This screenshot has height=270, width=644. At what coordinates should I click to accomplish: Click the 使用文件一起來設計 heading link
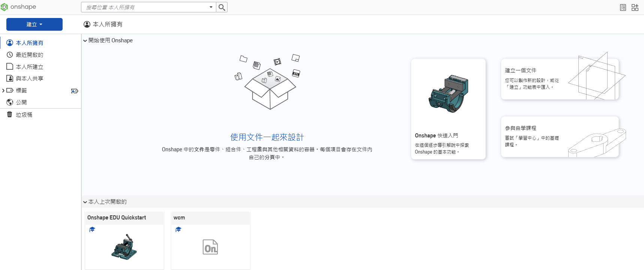coord(267,137)
